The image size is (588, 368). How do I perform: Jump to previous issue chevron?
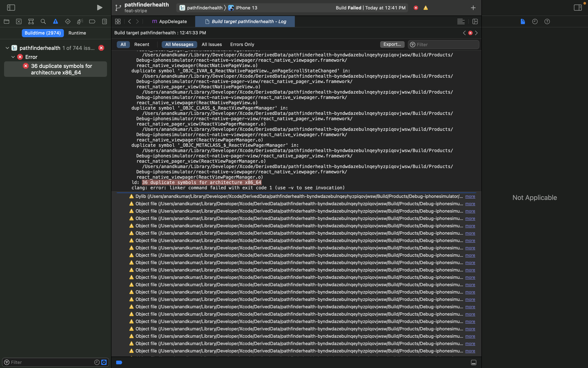(464, 33)
